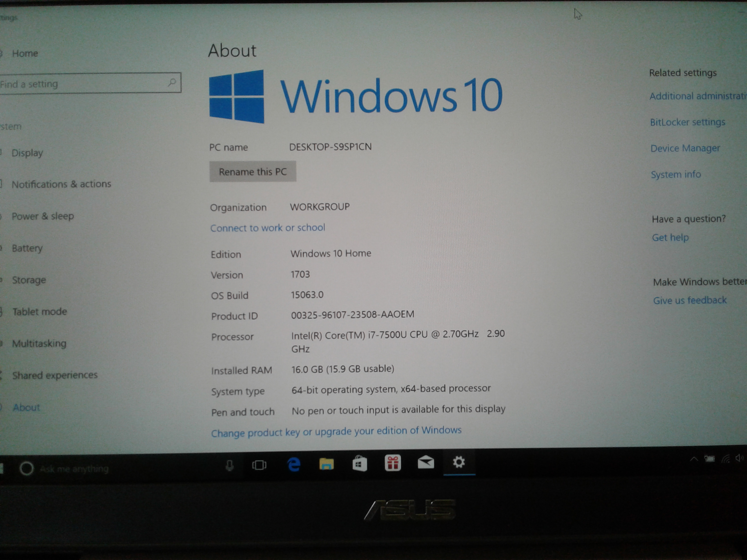Open the volume control in the system tray

[739, 458]
